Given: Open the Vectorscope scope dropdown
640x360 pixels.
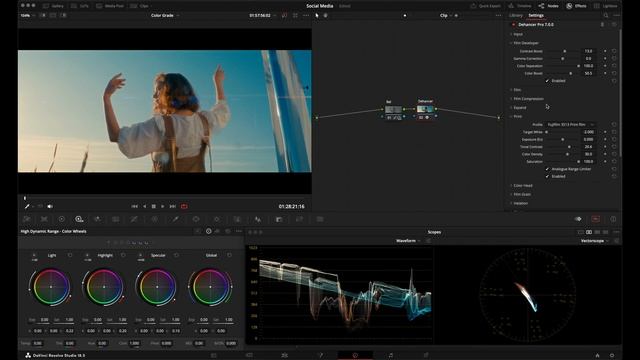Looking at the screenshot, I should (x=594, y=241).
